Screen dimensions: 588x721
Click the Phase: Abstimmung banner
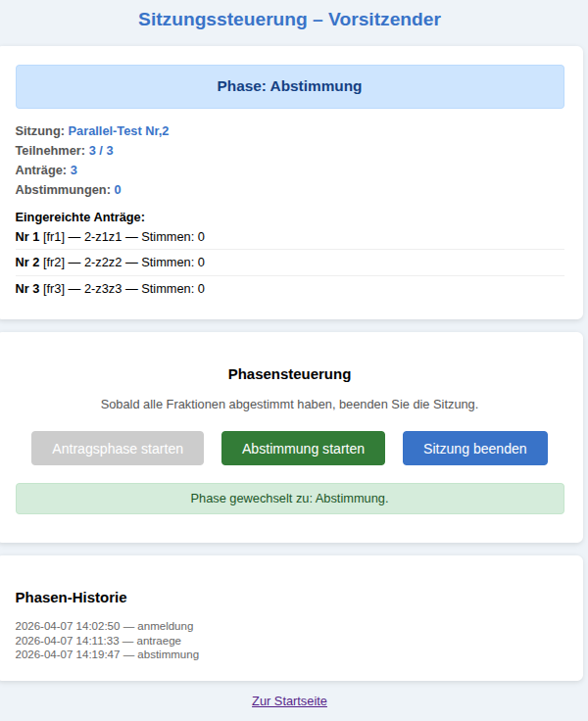(289, 86)
